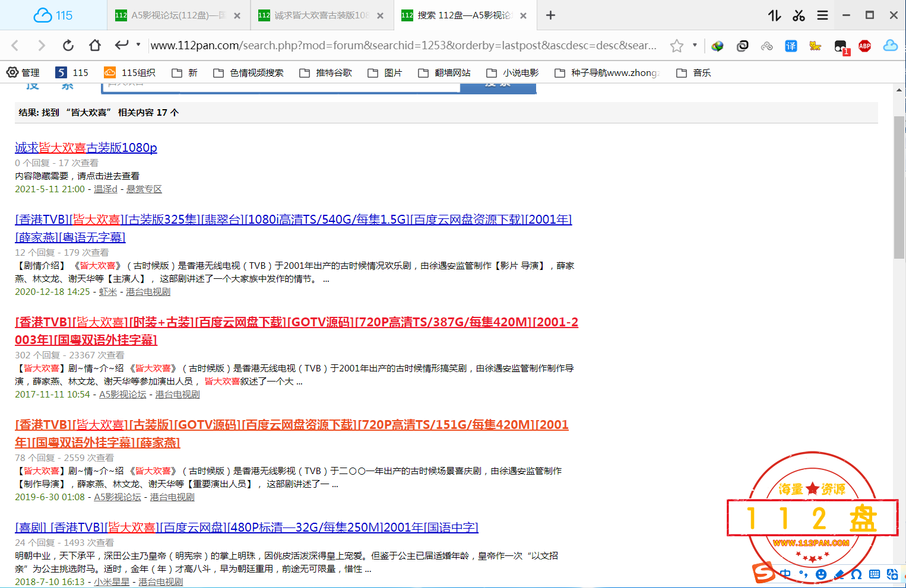Click the up-down arrows download icon
Viewport: 906px width, 588px height.
[x=775, y=15]
